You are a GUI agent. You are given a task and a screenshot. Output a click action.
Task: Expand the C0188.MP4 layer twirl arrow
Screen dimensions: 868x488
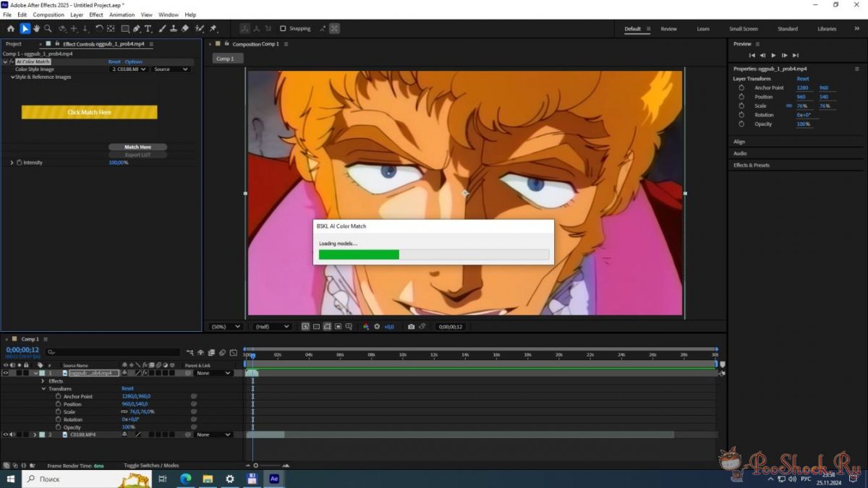point(35,435)
